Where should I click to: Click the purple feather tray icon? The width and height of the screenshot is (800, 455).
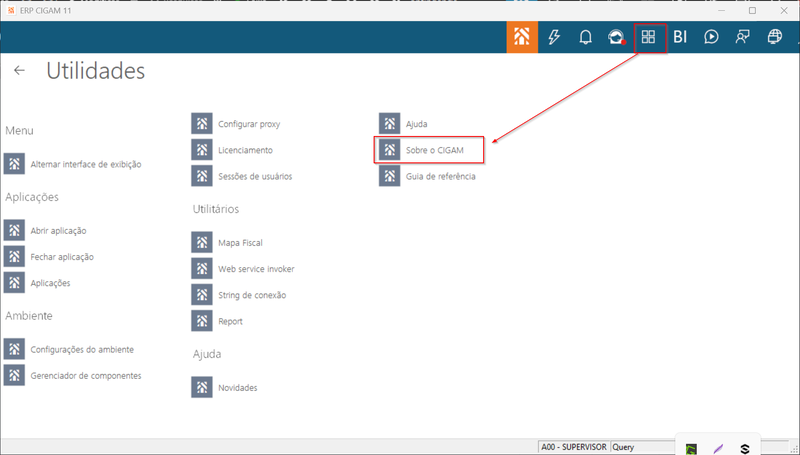tap(718, 449)
